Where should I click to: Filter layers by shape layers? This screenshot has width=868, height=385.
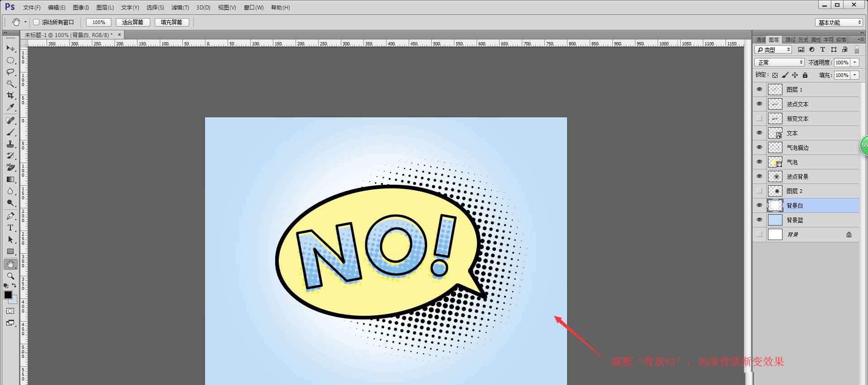pos(834,49)
